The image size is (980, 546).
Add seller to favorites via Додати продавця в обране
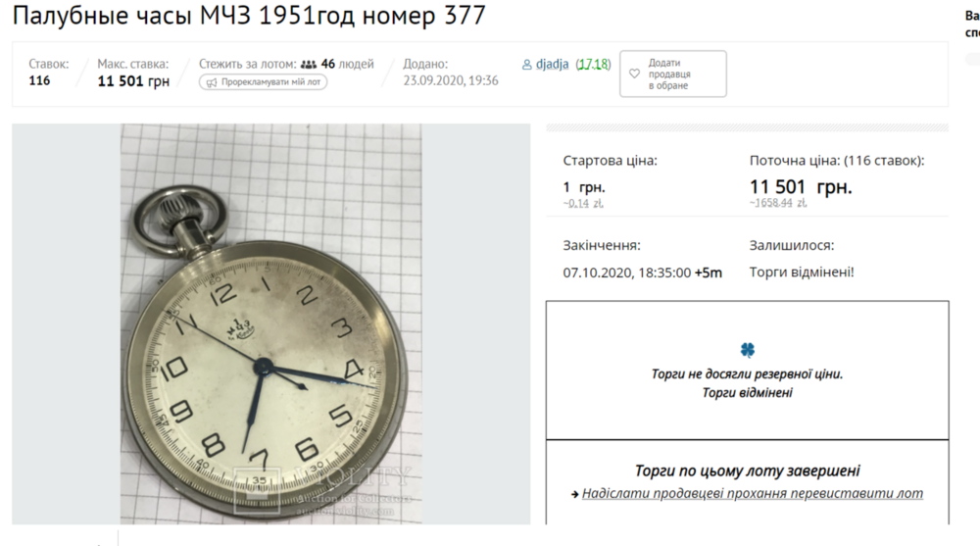(x=673, y=74)
